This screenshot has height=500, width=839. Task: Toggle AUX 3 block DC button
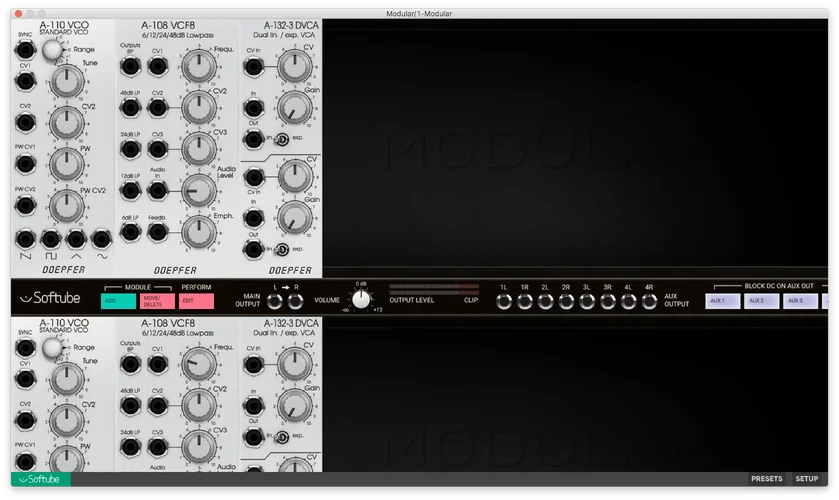tap(800, 301)
